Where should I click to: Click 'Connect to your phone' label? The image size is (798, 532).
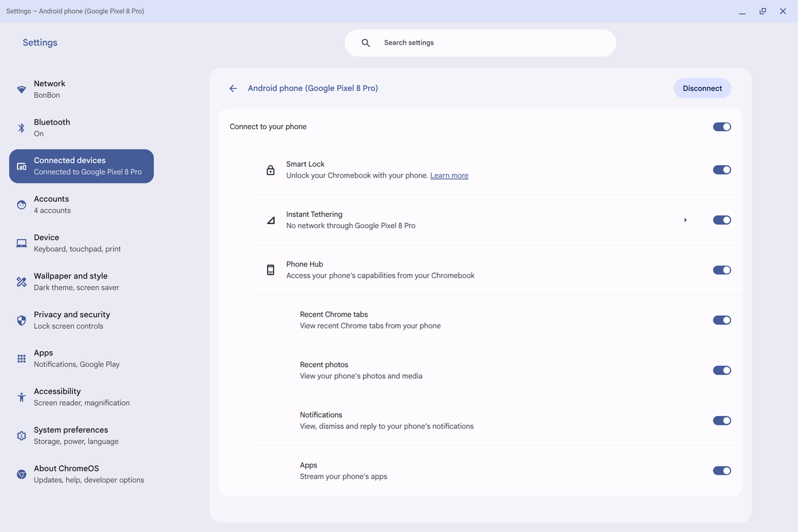point(268,127)
